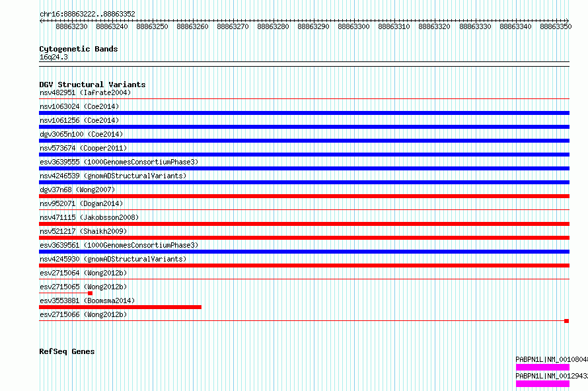Image resolution: width=588 pixels, height=391 pixels.
Task: Open variant esv2715066 (Wong2012b) label
Action: click(83, 314)
